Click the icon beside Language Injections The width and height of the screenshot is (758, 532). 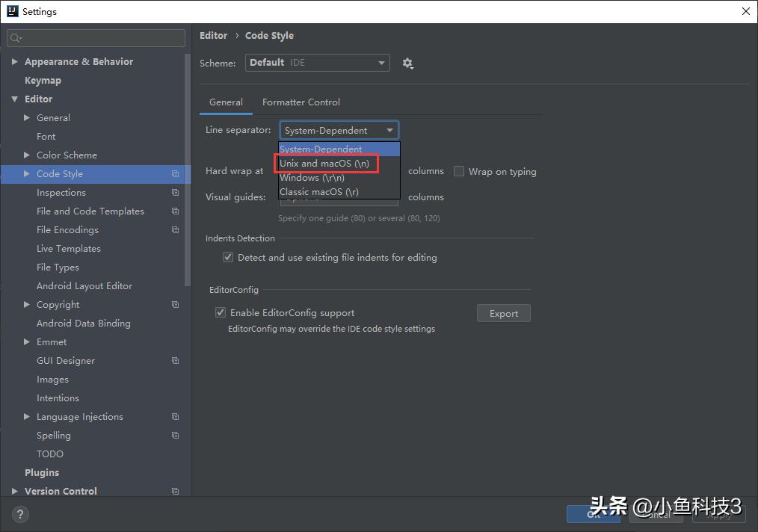click(175, 416)
